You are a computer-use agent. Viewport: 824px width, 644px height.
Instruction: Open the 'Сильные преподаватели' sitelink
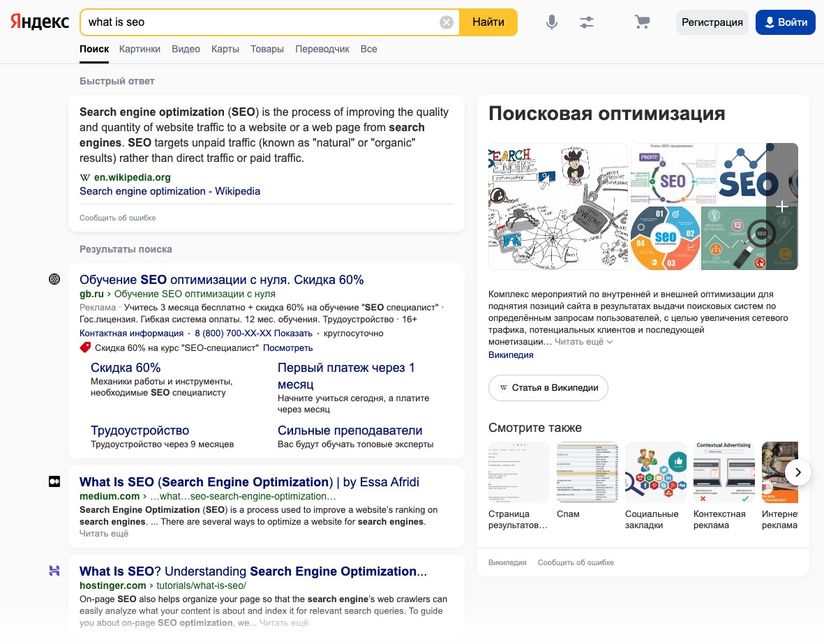coord(350,430)
